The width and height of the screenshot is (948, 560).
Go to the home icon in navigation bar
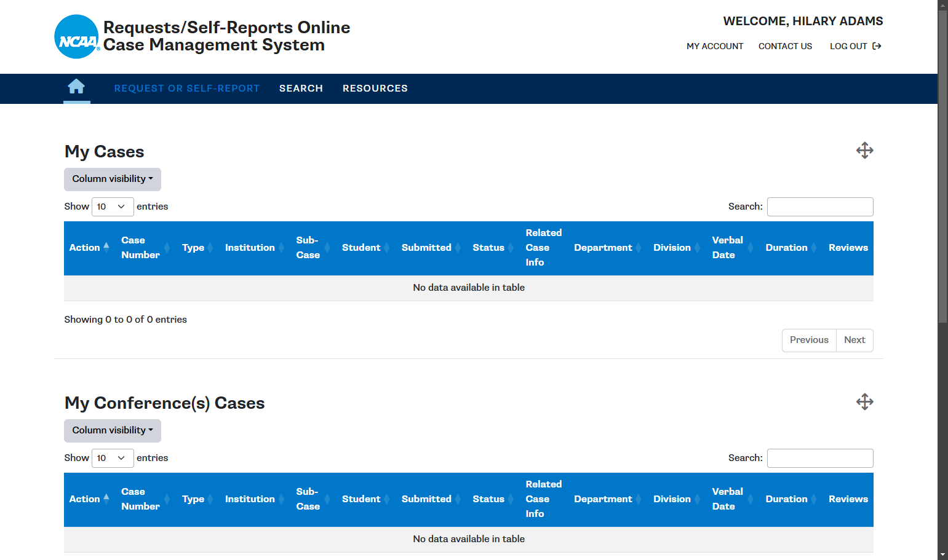76,87
